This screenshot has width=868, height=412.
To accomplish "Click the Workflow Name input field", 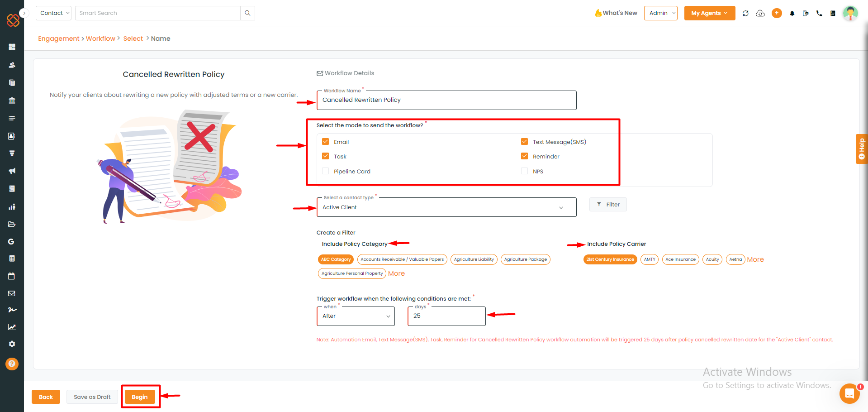I will 446,100.
